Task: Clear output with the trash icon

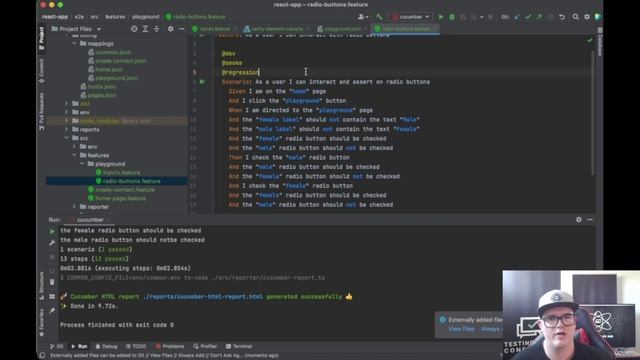Action: point(52,282)
